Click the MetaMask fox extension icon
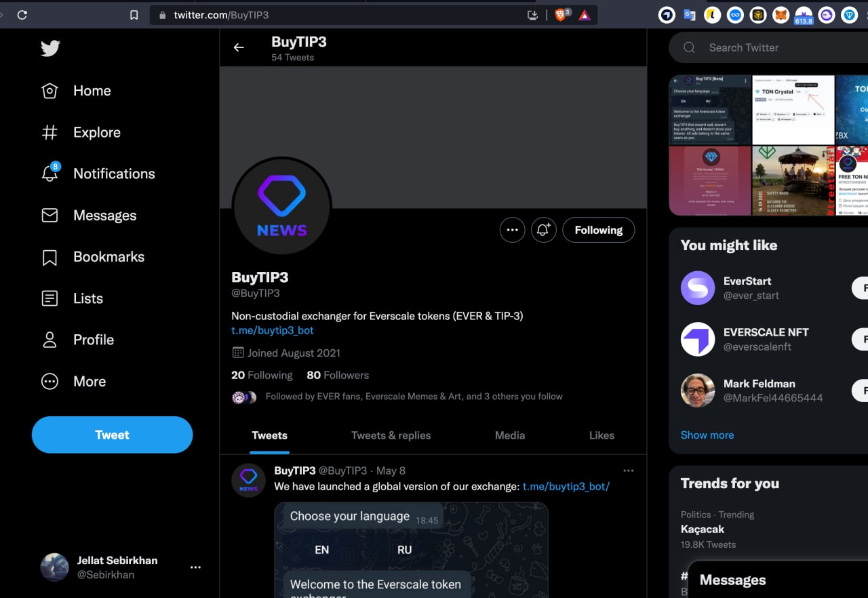Screen dimensions: 868x598 pyautogui.click(x=782, y=15)
